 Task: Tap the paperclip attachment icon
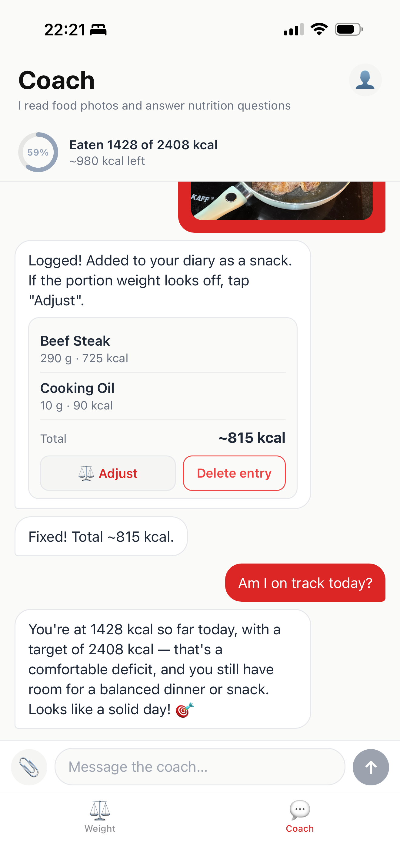click(29, 767)
